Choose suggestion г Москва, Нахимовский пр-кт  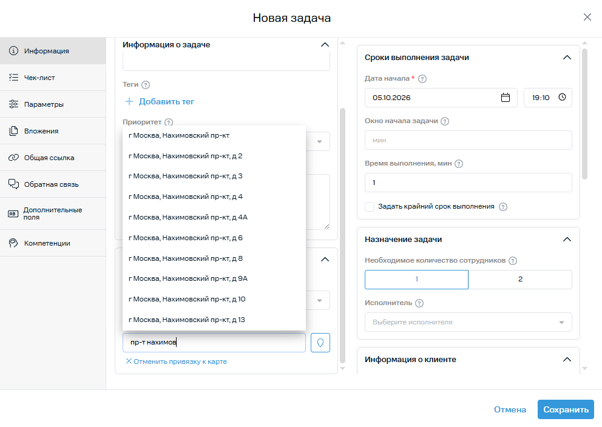coord(214,135)
